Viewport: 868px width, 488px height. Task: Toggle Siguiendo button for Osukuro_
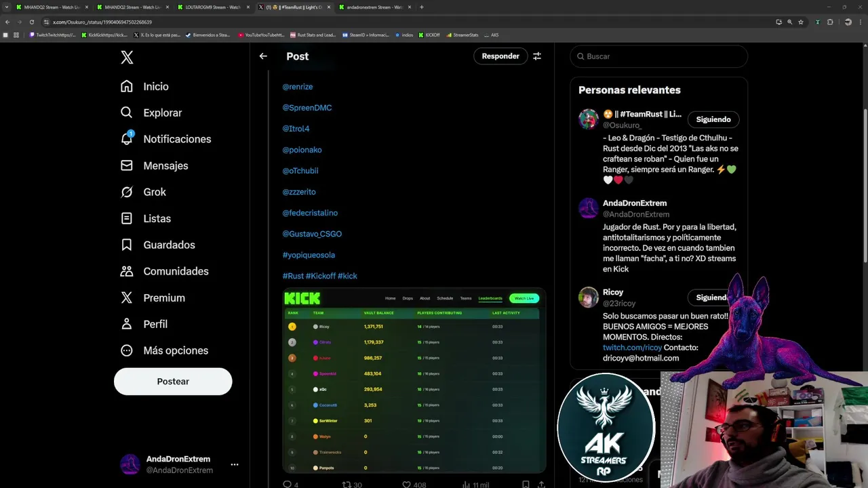[713, 119]
